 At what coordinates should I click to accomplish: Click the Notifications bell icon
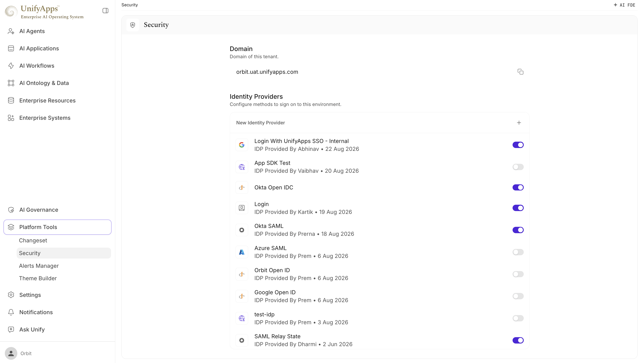tap(11, 312)
